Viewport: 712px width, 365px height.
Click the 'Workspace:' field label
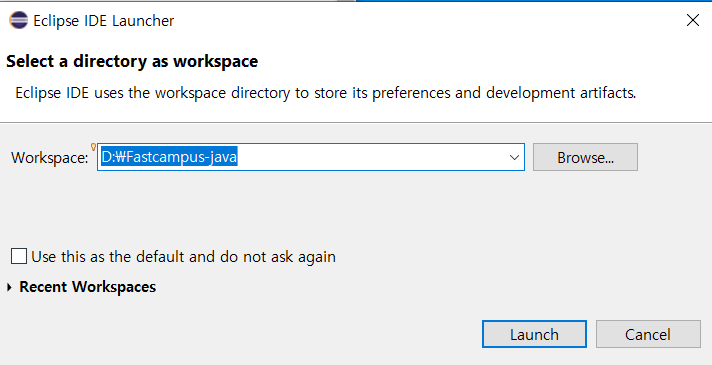tap(49, 158)
